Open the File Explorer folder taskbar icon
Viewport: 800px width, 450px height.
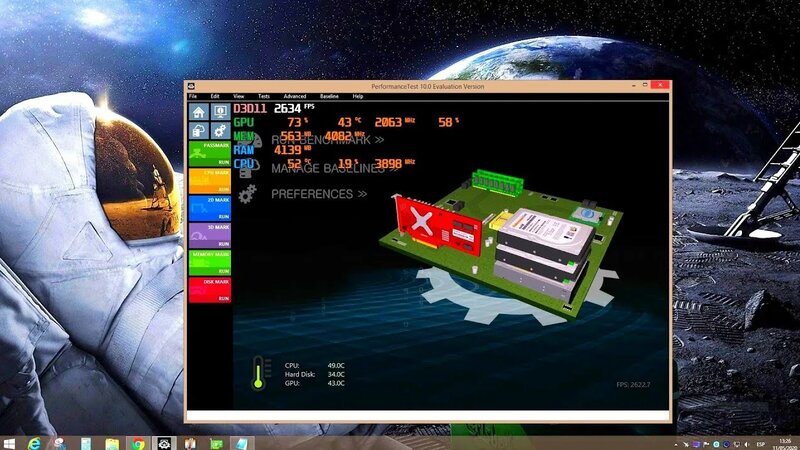click(x=112, y=443)
